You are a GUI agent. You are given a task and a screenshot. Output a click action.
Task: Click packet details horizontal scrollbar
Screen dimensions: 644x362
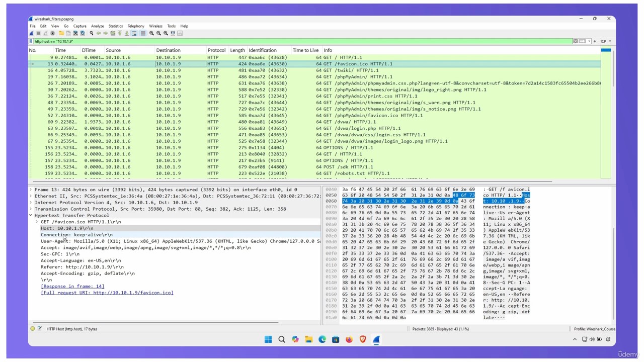(156, 322)
